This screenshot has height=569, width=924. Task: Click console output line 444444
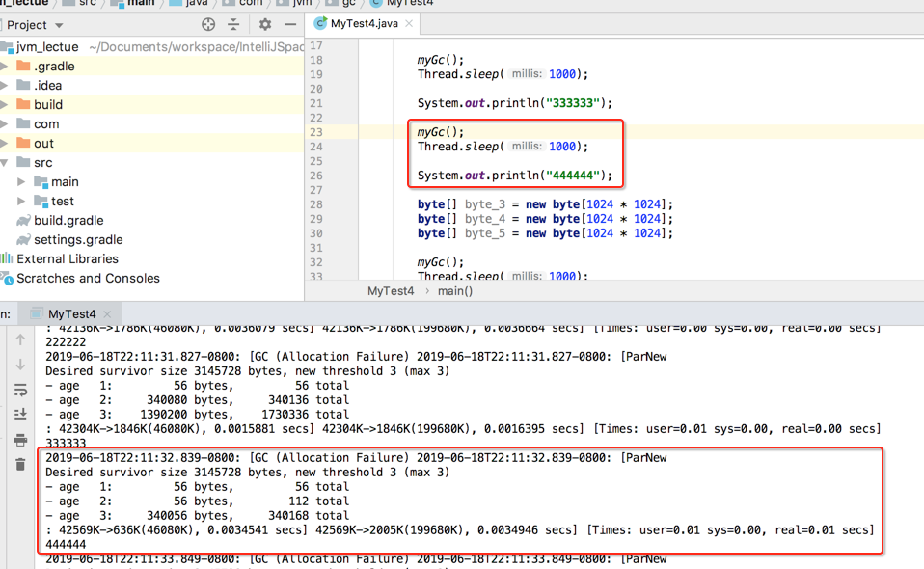(x=66, y=544)
